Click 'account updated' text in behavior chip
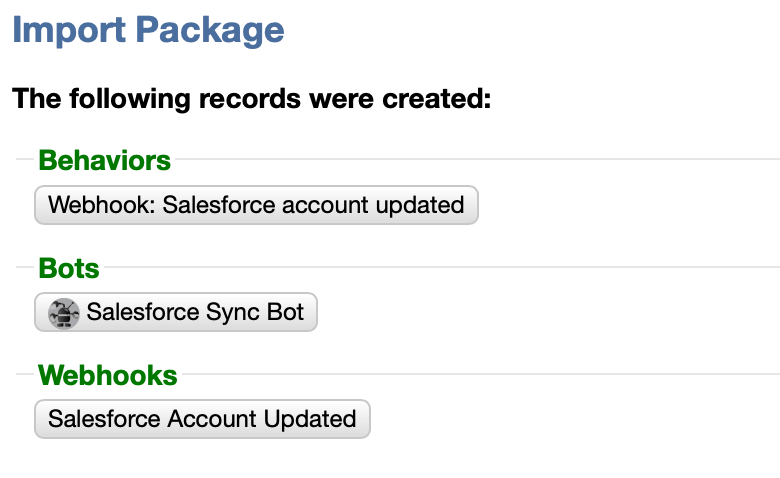This screenshot has height=478, width=780. [373, 205]
